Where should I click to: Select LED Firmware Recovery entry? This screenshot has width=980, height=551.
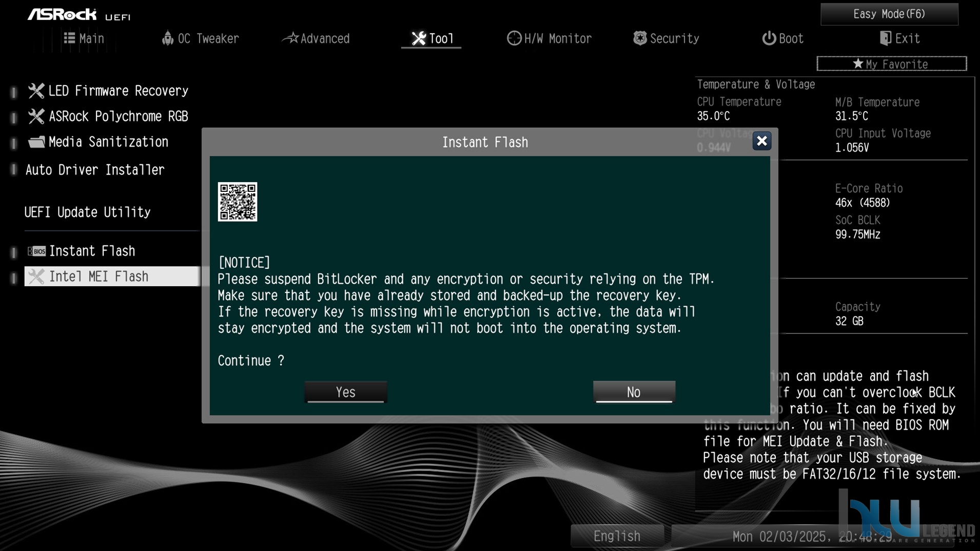click(x=108, y=91)
